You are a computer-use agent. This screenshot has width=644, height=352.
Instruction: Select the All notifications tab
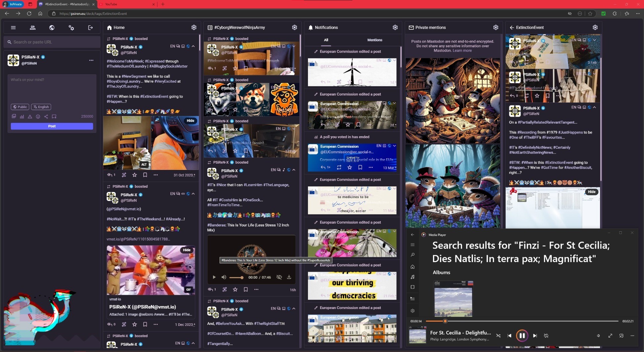(x=326, y=40)
